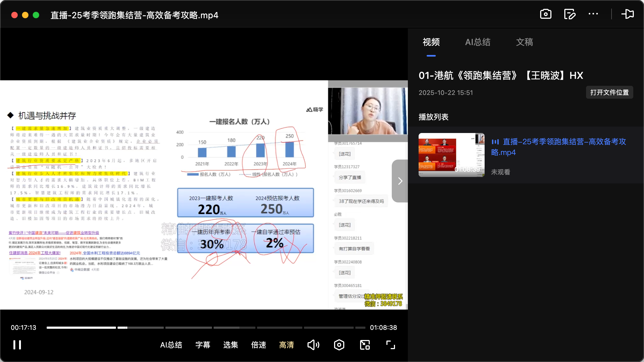Click the pin/cast icon at top right
Viewport: 644px width, 362px height.
[x=628, y=14]
